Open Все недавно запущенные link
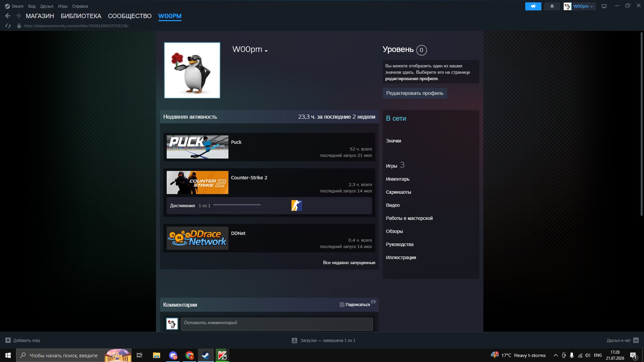The width and height of the screenshot is (644, 362). [349, 262]
